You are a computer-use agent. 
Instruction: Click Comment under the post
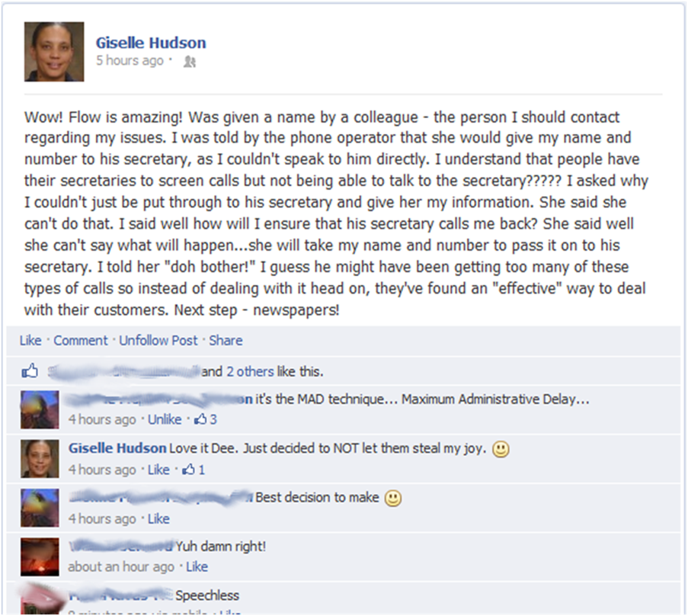[80, 340]
